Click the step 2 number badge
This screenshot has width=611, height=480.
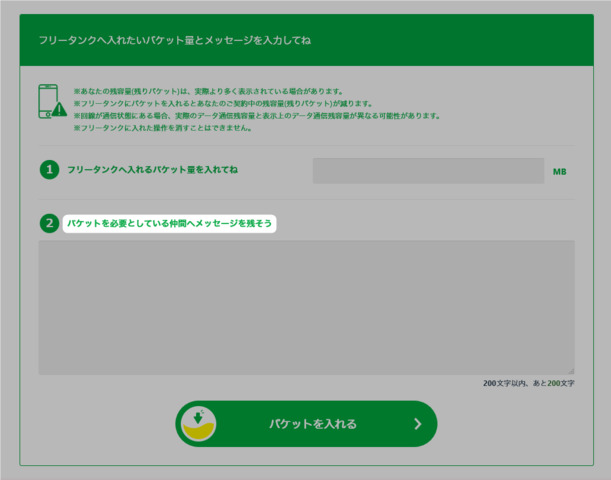pos(49,223)
